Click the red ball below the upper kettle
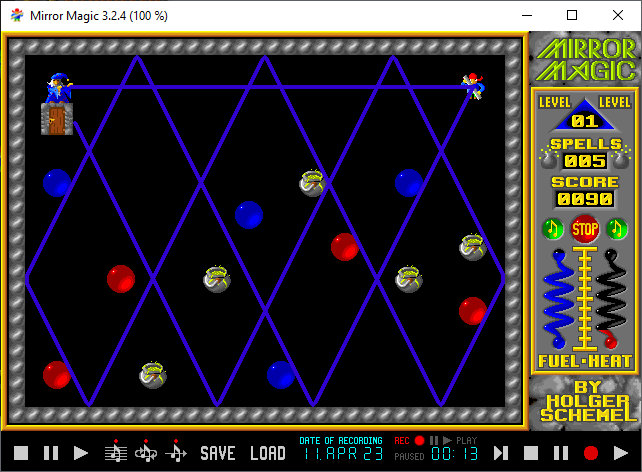Image resolution: width=642 pixels, height=472 pixels. tap(344, 247)
